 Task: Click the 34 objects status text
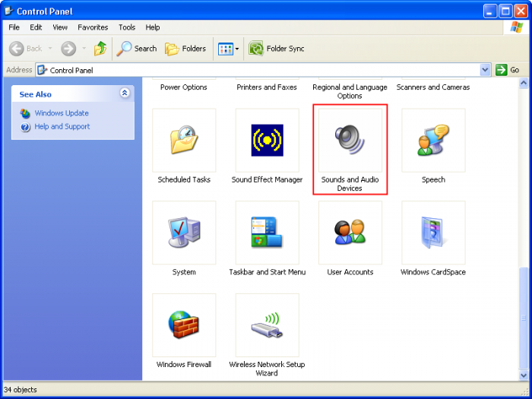20,389
